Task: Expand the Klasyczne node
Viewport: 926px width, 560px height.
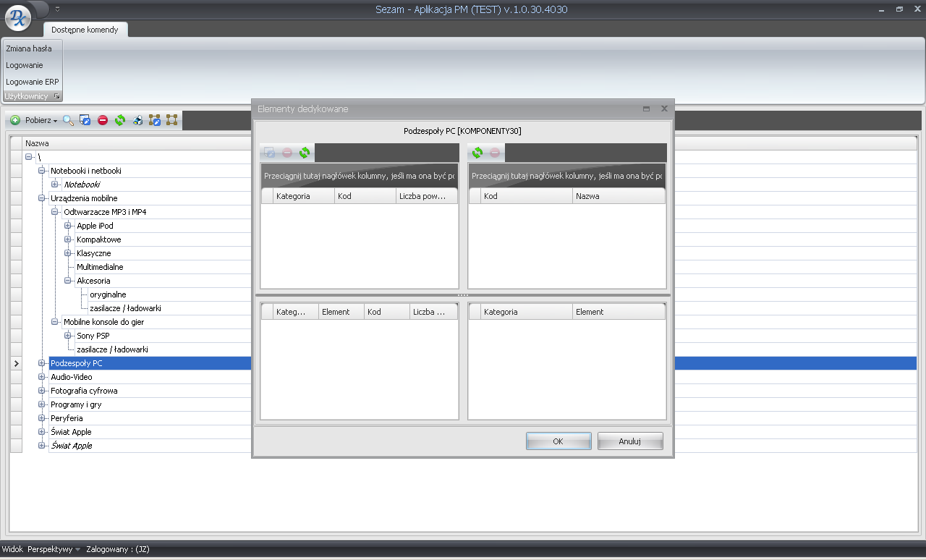Action: (x=68, y=253)
